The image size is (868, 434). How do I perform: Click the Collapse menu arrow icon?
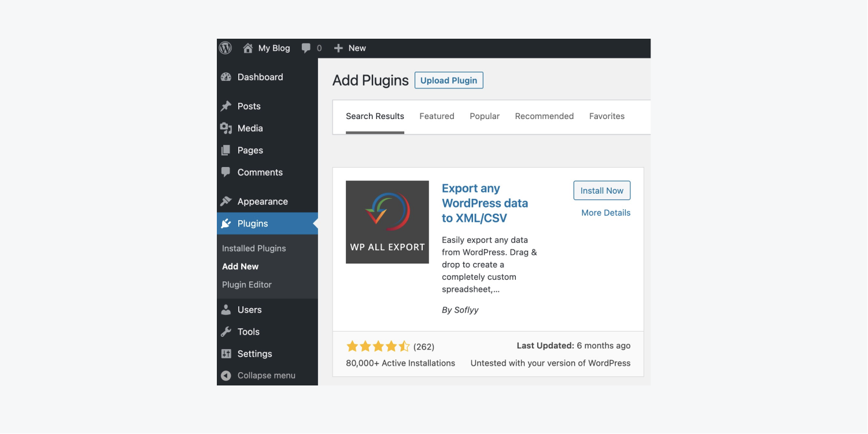click(x=226, y=376)
